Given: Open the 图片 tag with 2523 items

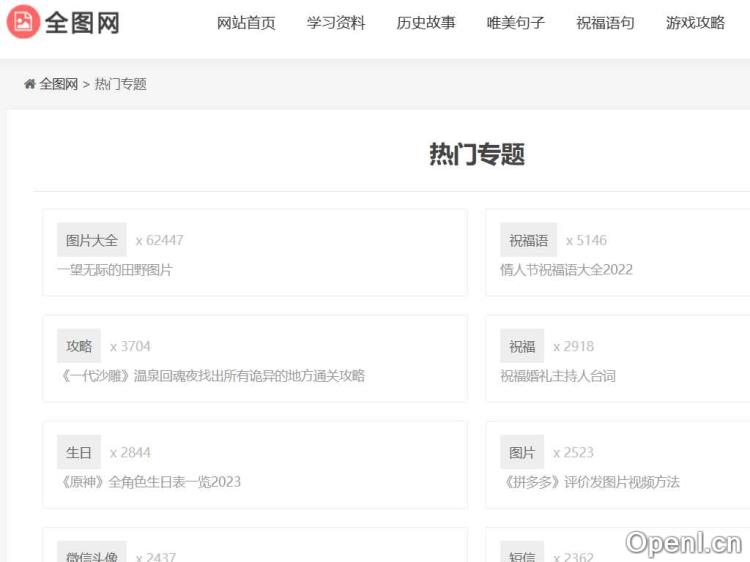Looking at the screenshot, I should (522, 452).
